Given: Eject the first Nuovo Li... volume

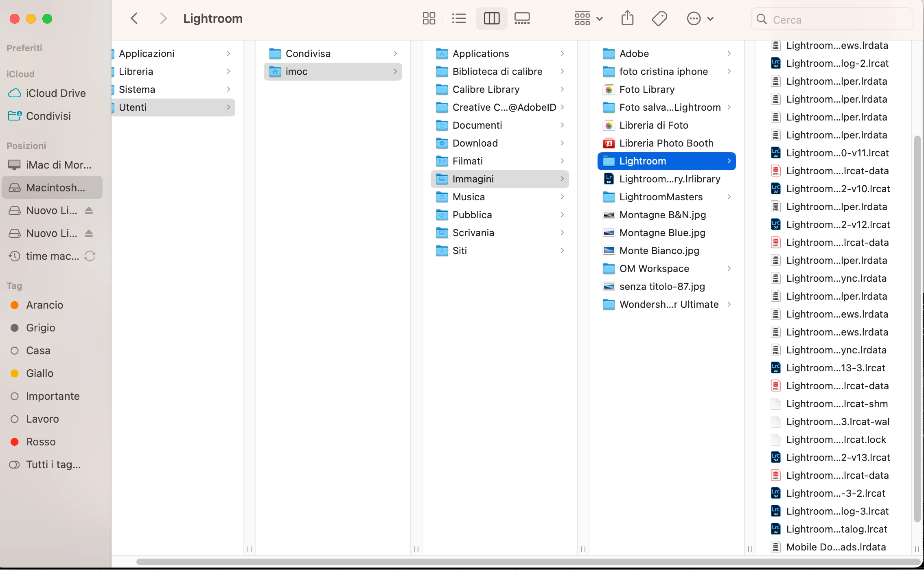Looking at the screenshot, I should 89,210.
